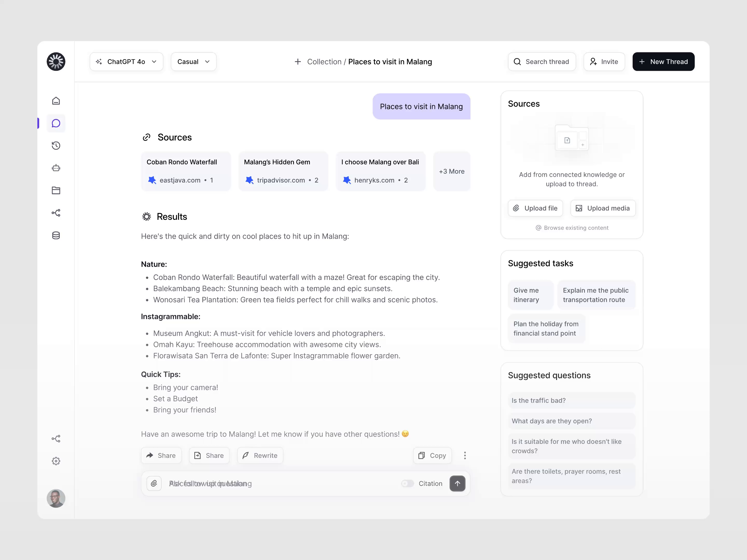Open the folder icon in sidebar
Screen dimensions: 747x560
pos(56,190)
